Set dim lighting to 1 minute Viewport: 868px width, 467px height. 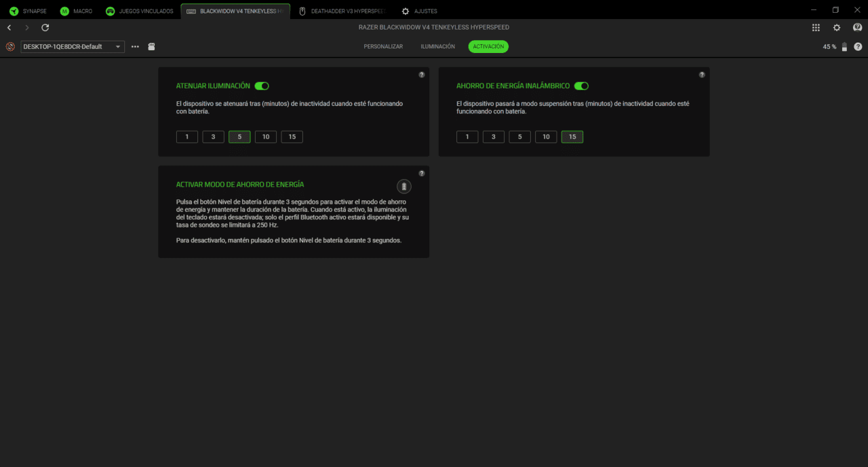(187, 137)
